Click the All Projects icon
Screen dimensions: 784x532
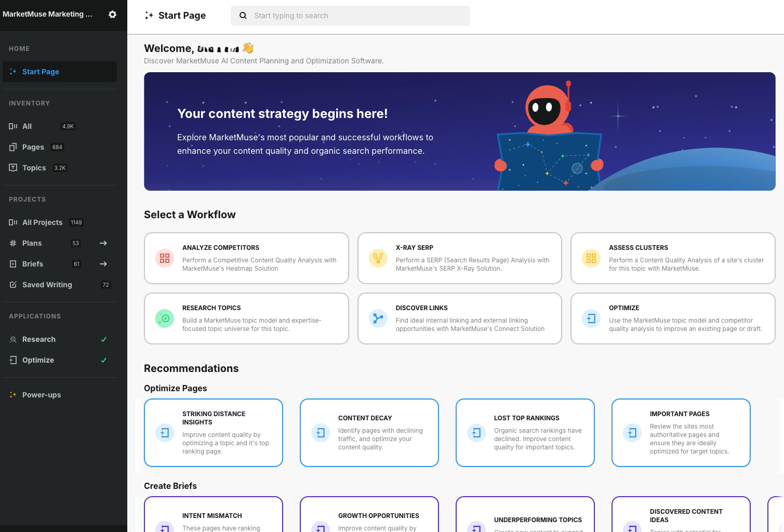click(x=13, y=222)
